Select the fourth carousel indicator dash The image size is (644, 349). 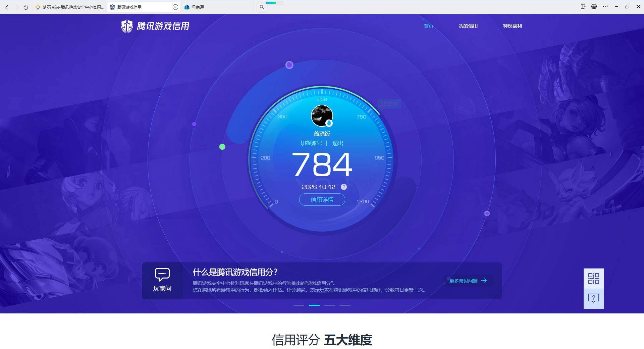345,305
